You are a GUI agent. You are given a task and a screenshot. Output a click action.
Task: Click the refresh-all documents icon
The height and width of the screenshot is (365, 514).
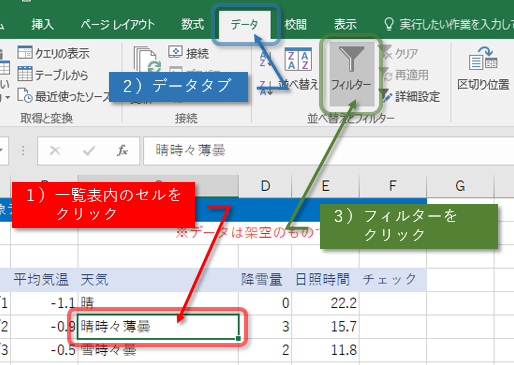pos(147,60)
